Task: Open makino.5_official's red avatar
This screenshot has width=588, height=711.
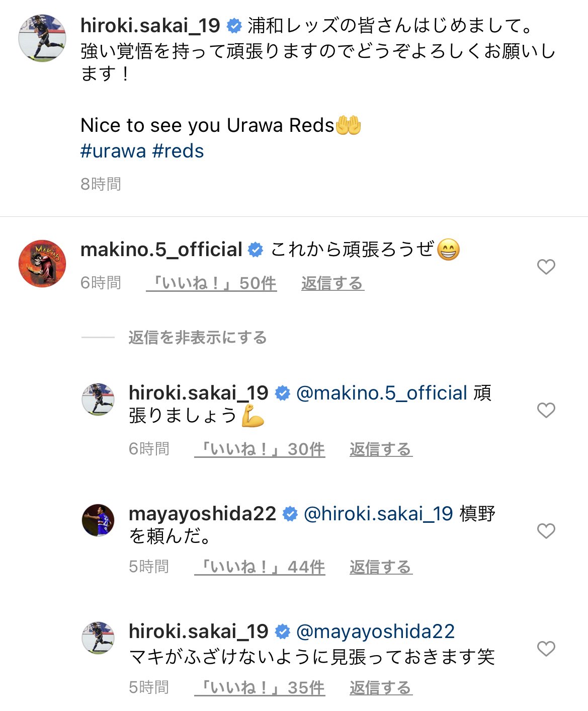Action: click(x=42, y=264)
